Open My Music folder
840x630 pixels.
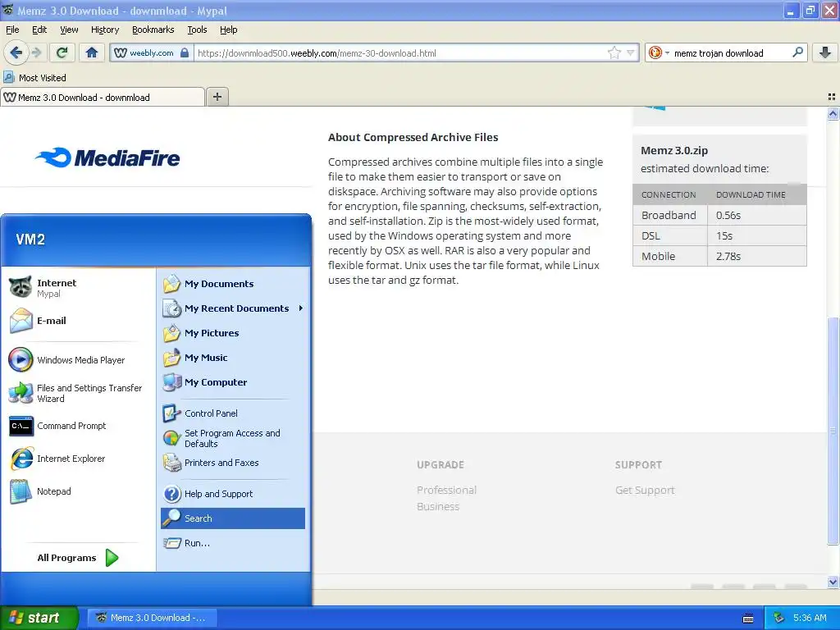(x=232, y=358)
